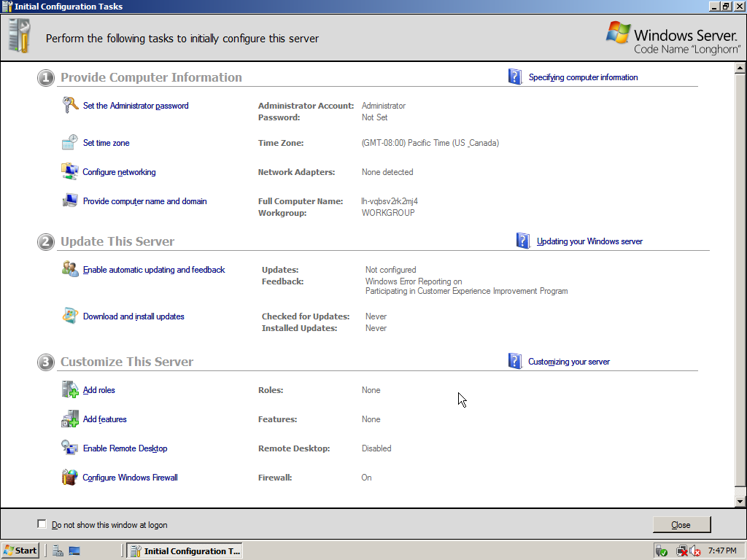Image resolution: width=747 pixels, height=560 pixels.
Task: Click the scroll up arrow of the scrollbar
Action: [740, 69]
